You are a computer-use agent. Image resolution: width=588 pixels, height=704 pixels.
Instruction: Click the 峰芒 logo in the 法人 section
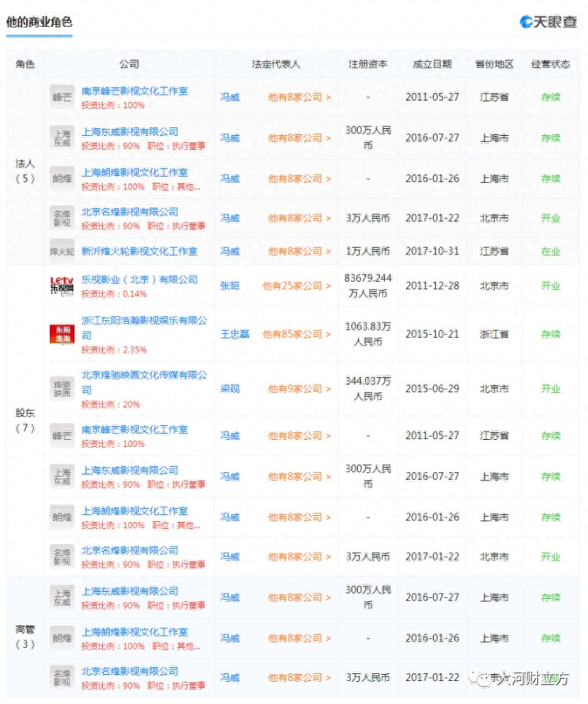[62, 98]
